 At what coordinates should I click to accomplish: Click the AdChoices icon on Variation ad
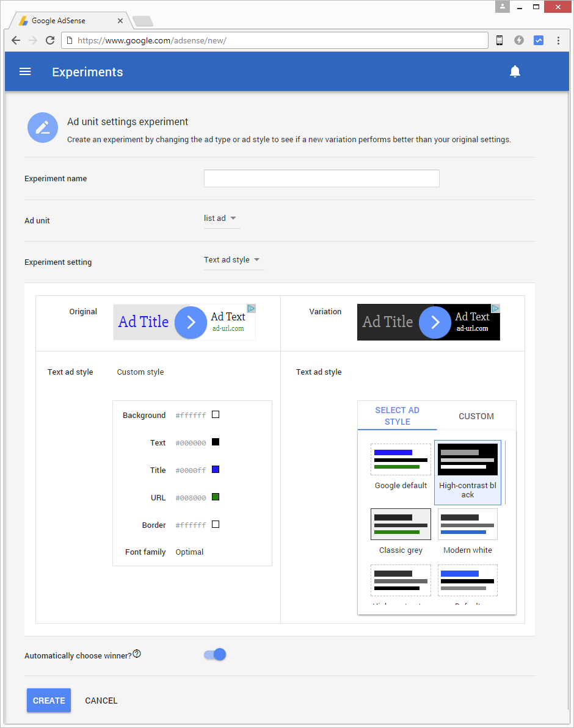495,308
